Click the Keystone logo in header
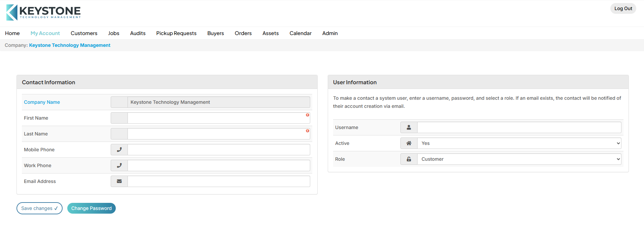 click(43, 12)
